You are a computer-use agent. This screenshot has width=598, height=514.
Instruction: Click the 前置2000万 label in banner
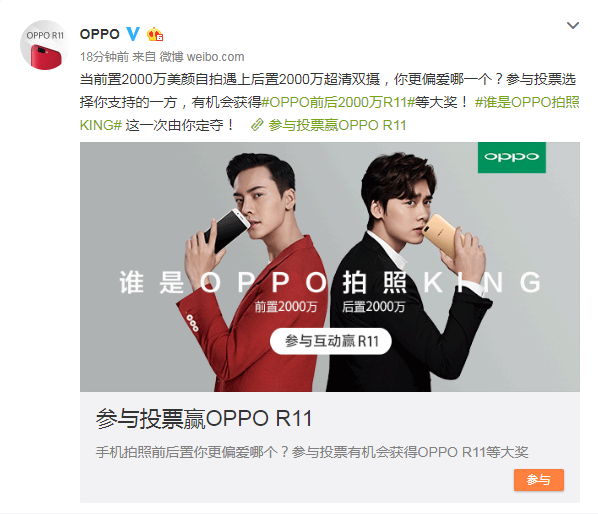tap(286, 307)
